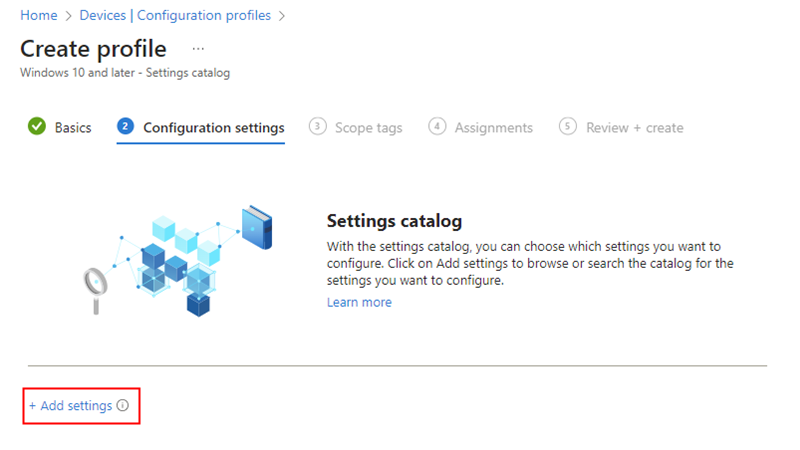Open the ellipsis menu beside Create profile
The image size is (800, 450).
[198, 49]
